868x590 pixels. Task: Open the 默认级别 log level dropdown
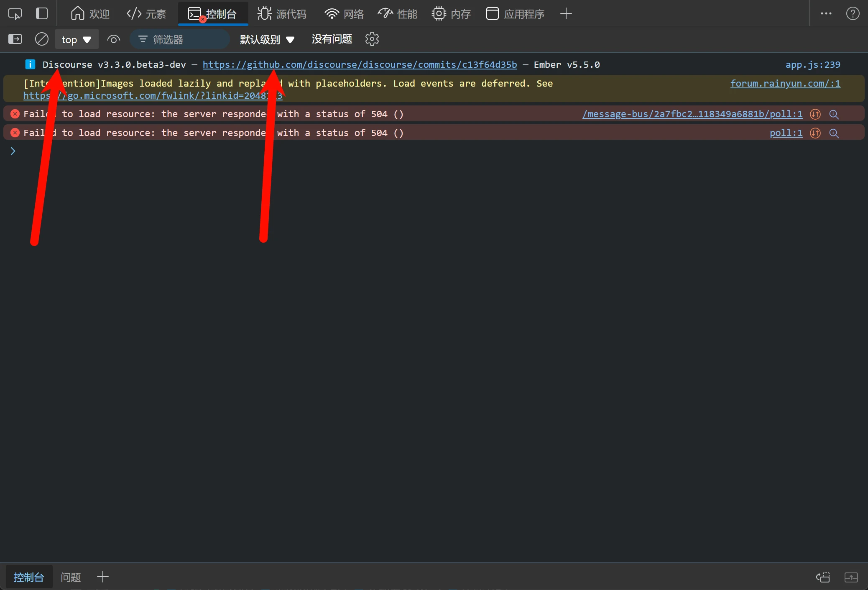click(x=267, y=39)
